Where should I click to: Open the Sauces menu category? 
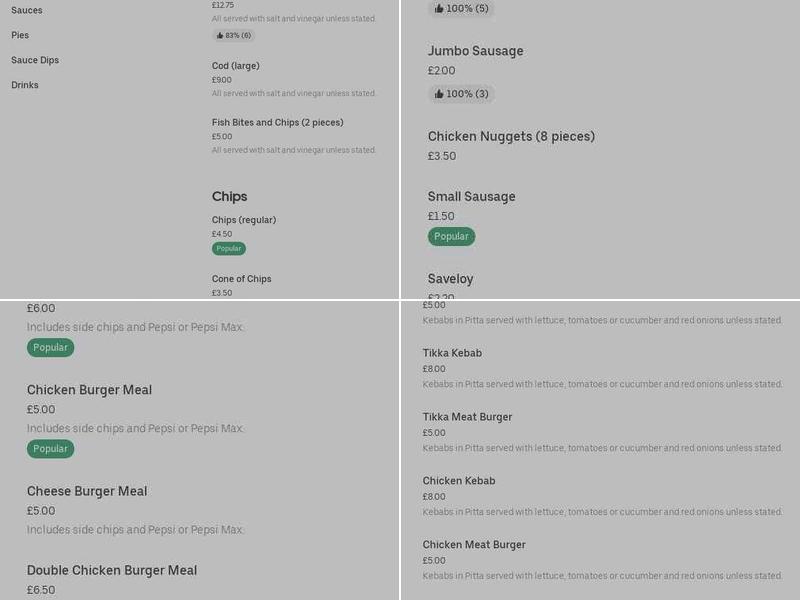coord(27,10)
